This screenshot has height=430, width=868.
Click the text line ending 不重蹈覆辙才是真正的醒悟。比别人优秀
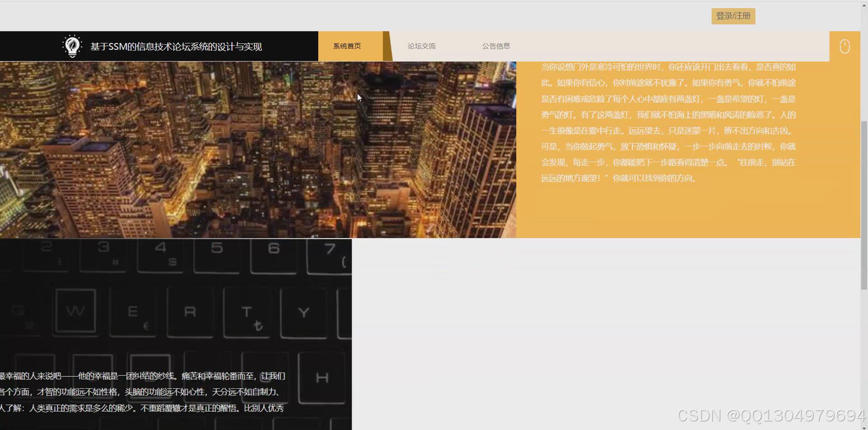tap(142, 408)
